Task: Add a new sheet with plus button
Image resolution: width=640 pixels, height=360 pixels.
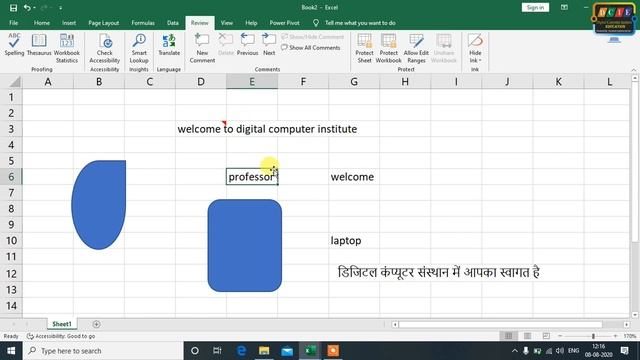Action: 96,324
